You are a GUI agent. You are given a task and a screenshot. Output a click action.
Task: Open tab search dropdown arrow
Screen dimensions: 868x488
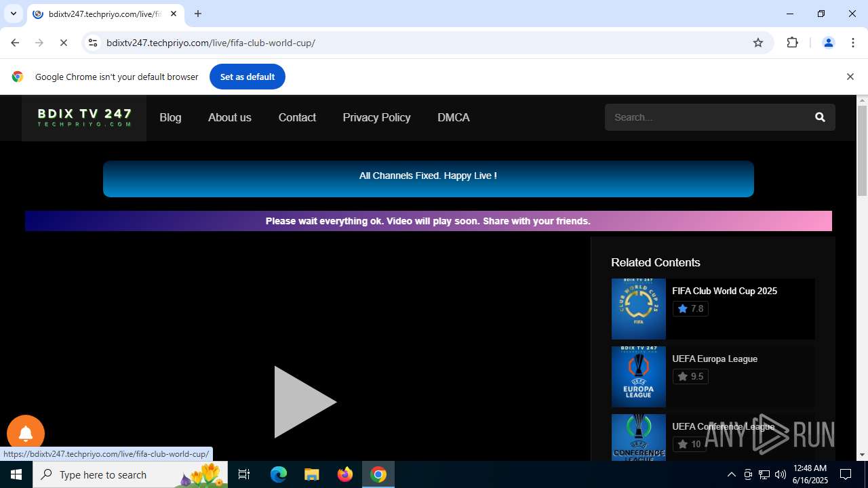[14, 14]
